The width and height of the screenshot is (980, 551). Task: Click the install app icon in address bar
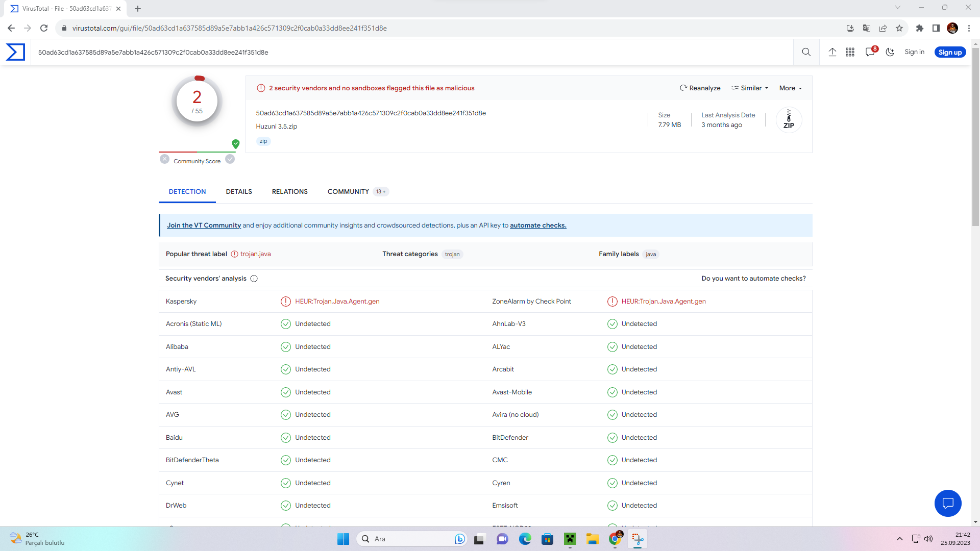click(x=850, y=29)
